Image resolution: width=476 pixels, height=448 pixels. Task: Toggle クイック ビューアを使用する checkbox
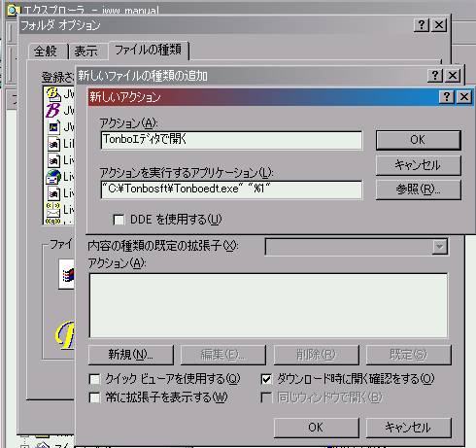94,379
